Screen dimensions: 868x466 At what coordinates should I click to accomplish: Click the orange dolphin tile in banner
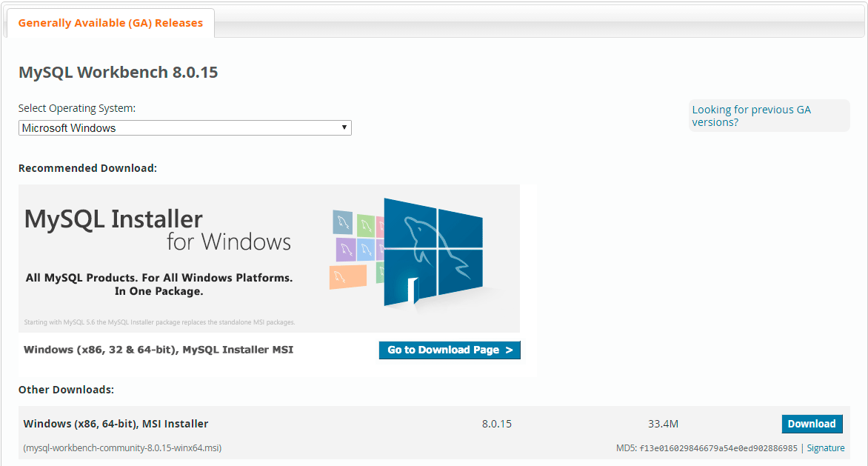coord(347,276)
